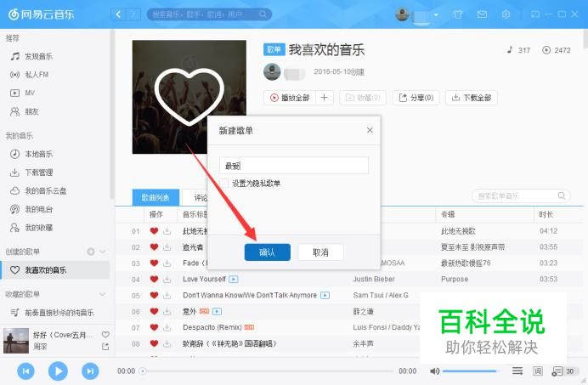
Task: Play MV icon next to Love Yourself
Action: click(234, 279)
